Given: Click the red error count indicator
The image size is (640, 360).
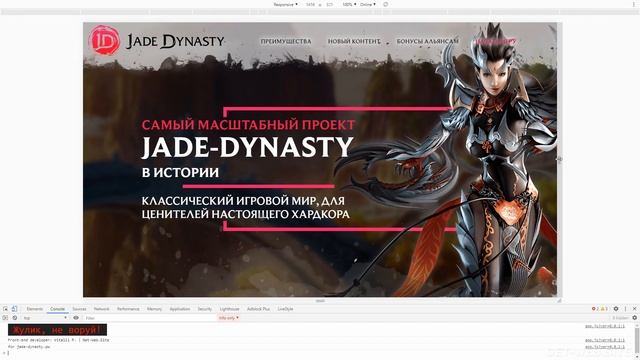Looking at the screenshot, I should [x=595, y=309].
